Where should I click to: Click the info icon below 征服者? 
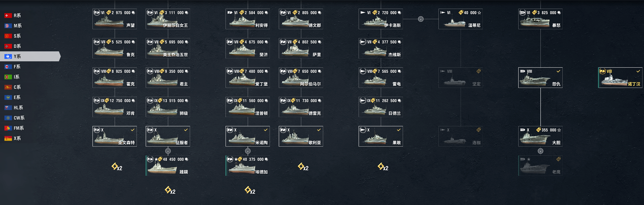[x=168, y=151]
